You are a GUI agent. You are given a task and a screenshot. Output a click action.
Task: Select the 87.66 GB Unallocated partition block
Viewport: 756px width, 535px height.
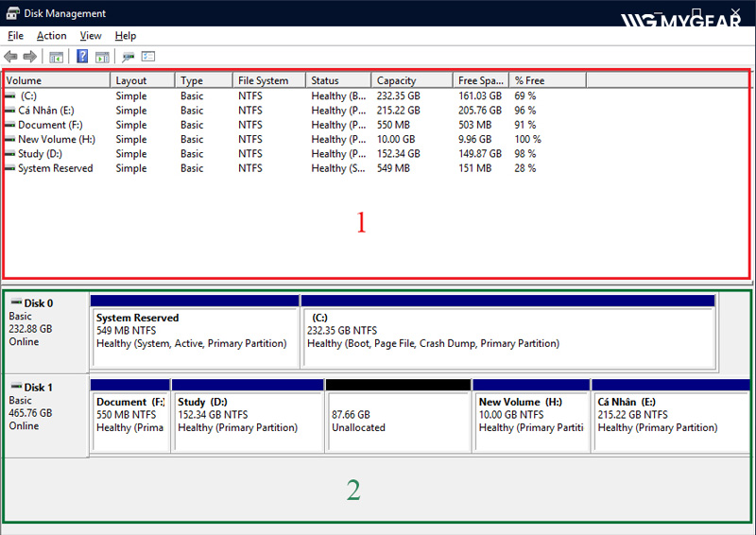(x=398, y=421)
